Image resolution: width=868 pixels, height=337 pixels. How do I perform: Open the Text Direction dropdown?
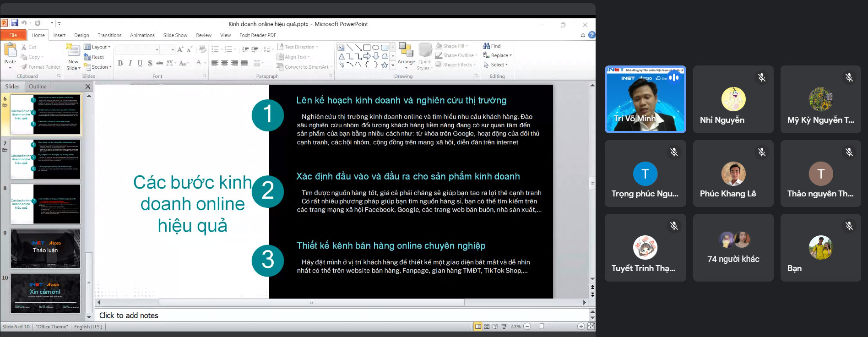(298, 47)
